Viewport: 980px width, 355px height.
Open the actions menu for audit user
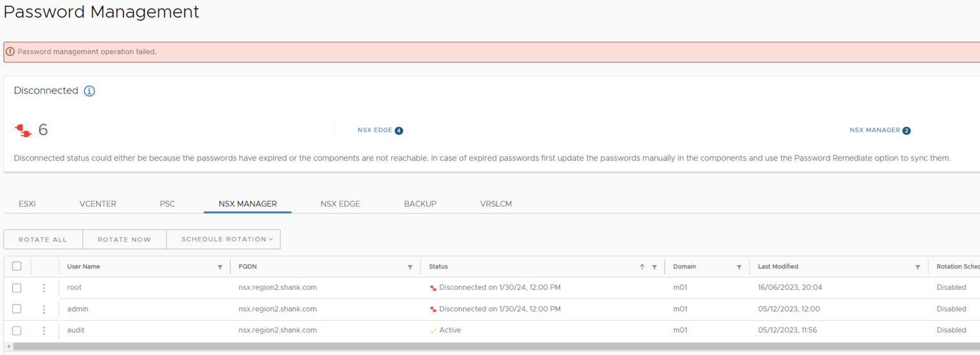(44, 331)
